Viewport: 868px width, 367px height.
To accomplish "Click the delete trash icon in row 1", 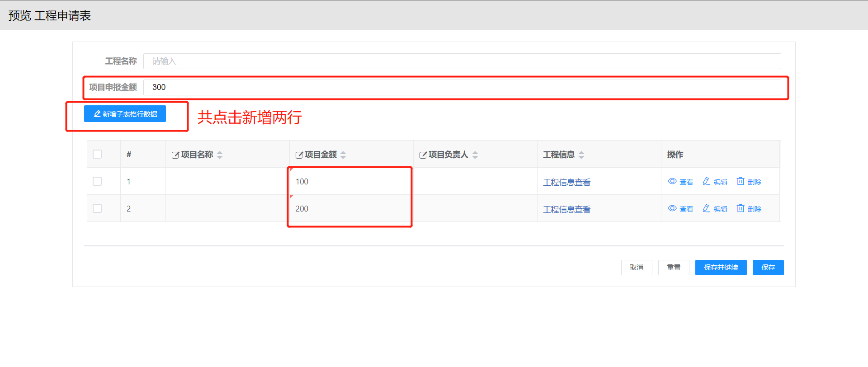I will pyautogui.click(x=741, y=181).
